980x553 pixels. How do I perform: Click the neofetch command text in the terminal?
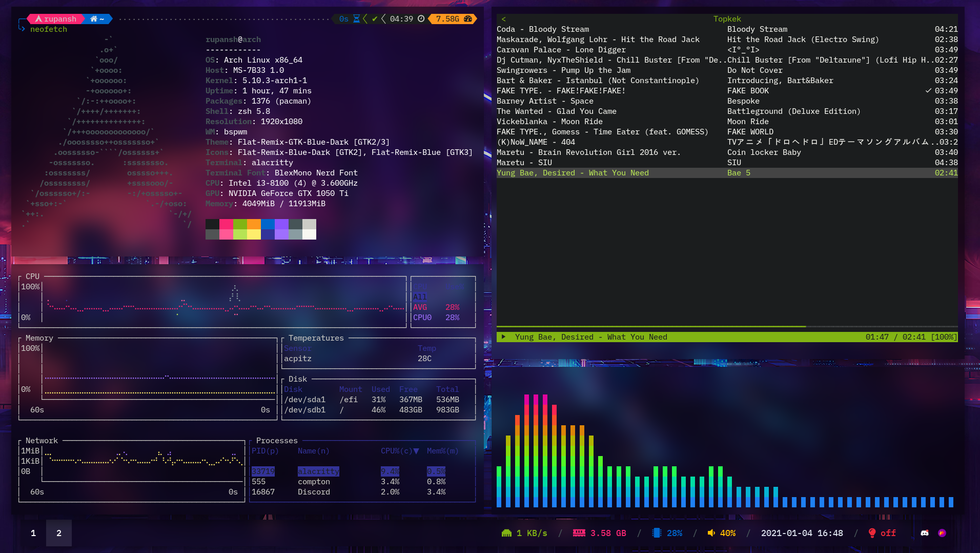coord(49,29)
